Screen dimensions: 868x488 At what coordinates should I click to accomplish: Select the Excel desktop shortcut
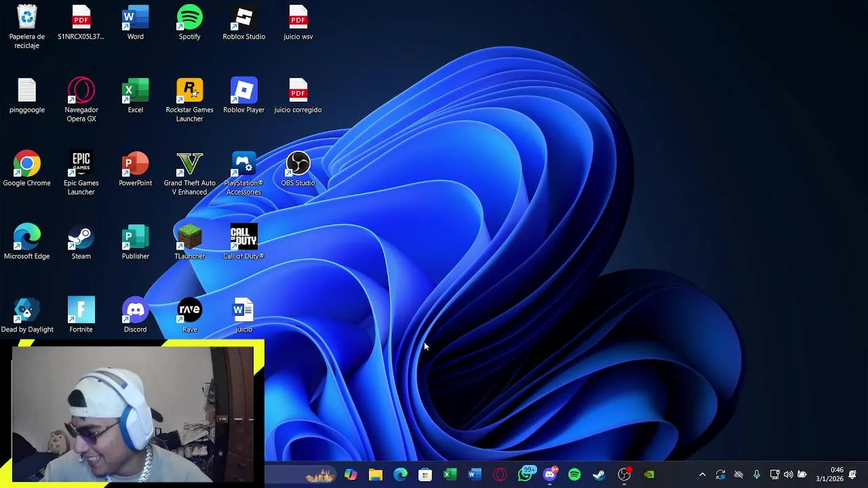click(136, 95)
